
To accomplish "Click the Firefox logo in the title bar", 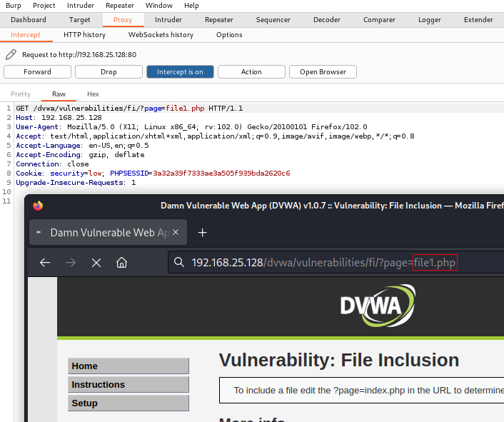I will click(38, 206).
